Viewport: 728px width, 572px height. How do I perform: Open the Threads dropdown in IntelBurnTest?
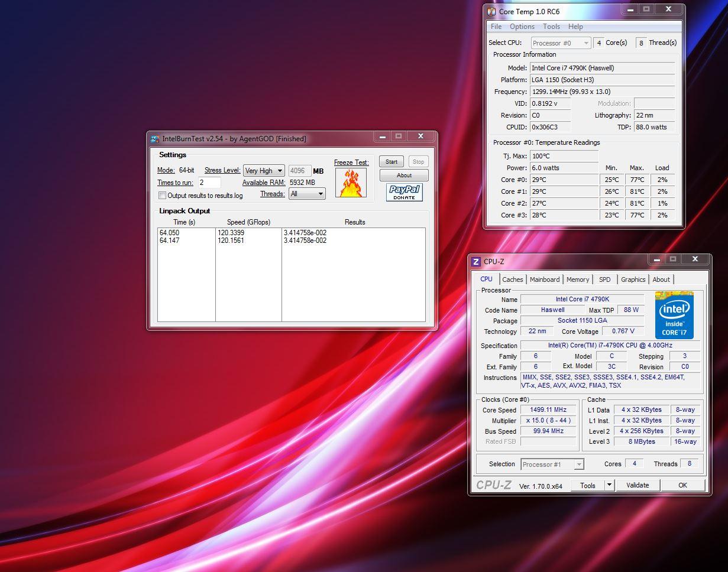(307, 194)
